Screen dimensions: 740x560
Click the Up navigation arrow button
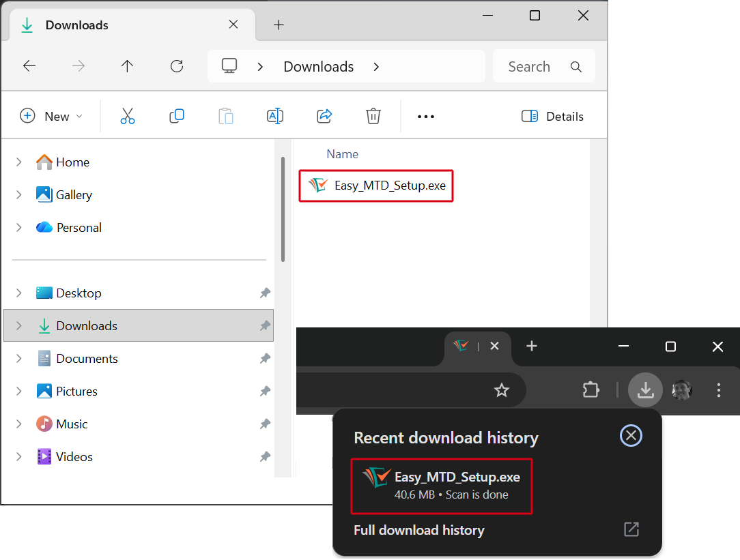click(127, 66)
